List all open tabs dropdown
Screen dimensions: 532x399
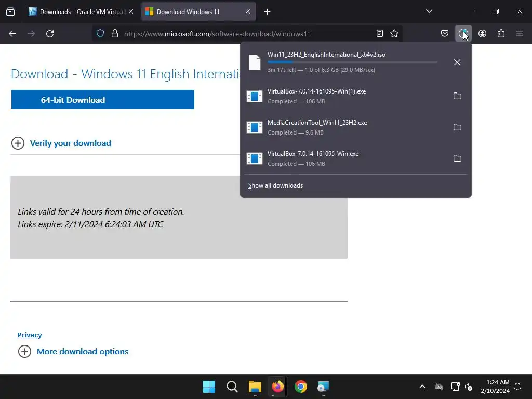429,11
